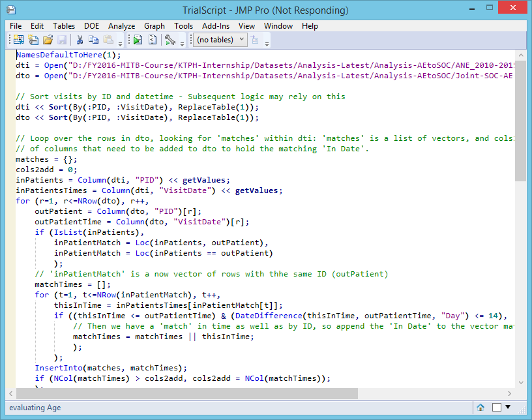Click the vertical scrollbar thumb
Viewport: 532px width, 420px height.
coord(520,121)
